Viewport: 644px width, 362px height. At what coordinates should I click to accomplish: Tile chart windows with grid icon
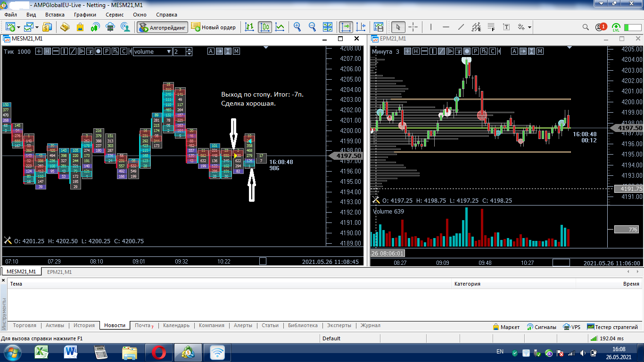pos(328,27)
